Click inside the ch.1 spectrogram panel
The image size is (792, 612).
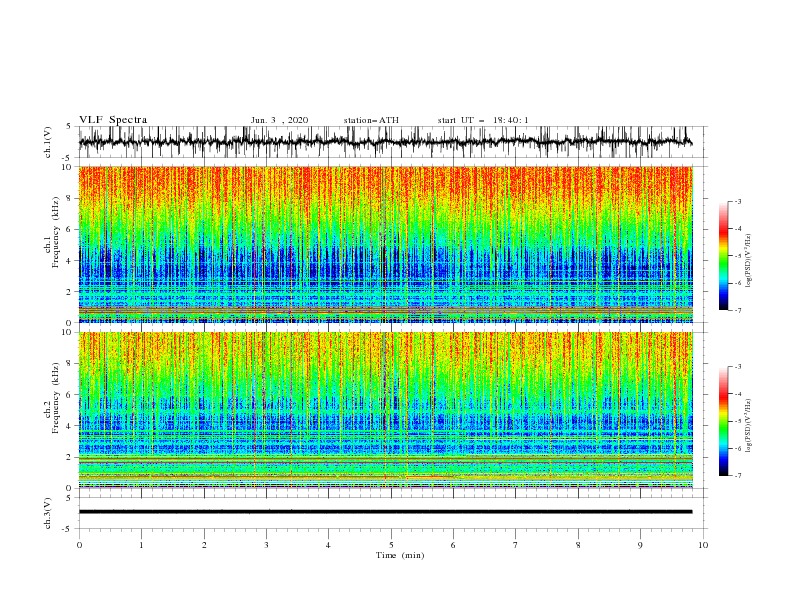tap(385, 244)
